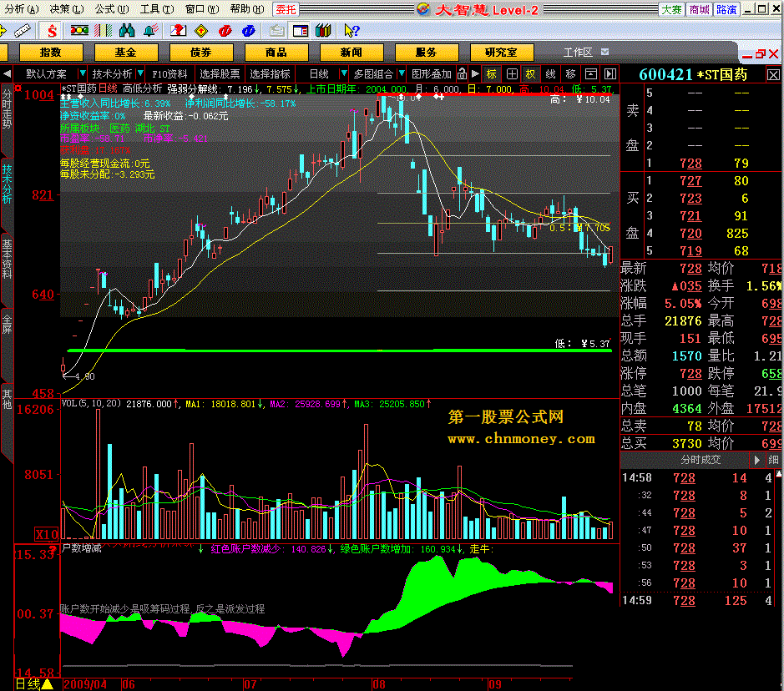The width and height of the screenshot is (784, 691).
Task: Open the 决策(L) menu
Action: tap(67, 9)
